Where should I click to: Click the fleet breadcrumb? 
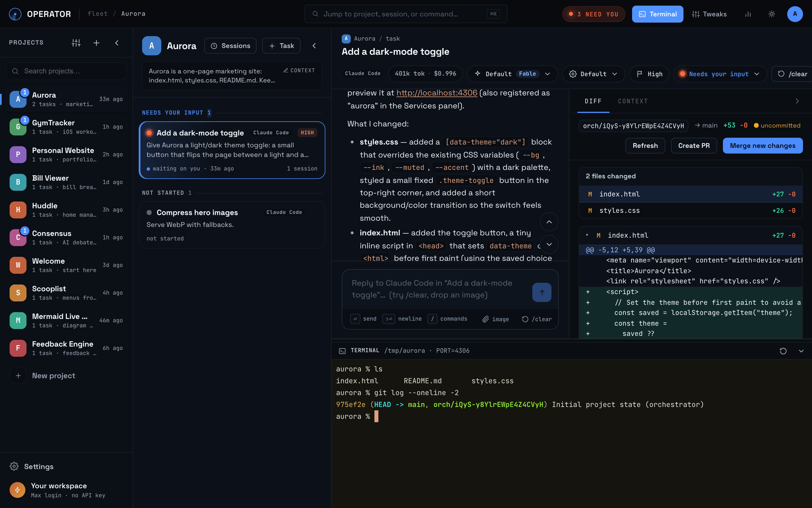point(98,14)
